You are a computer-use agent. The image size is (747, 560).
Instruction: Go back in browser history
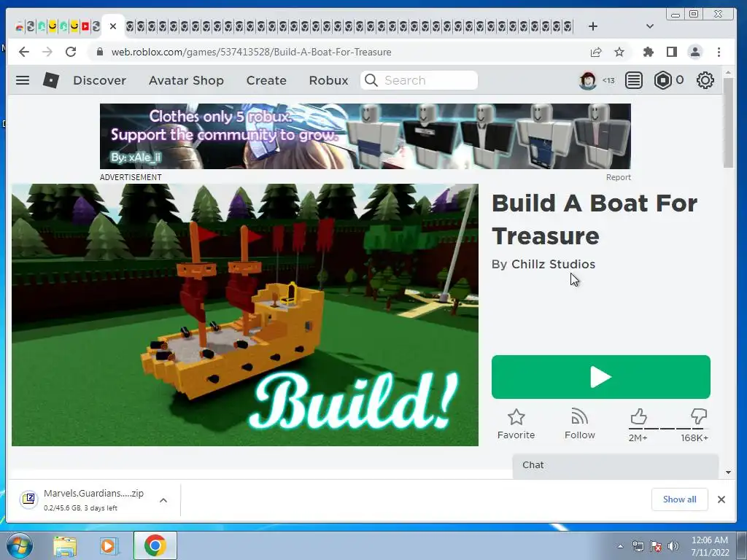coord(24,52)
